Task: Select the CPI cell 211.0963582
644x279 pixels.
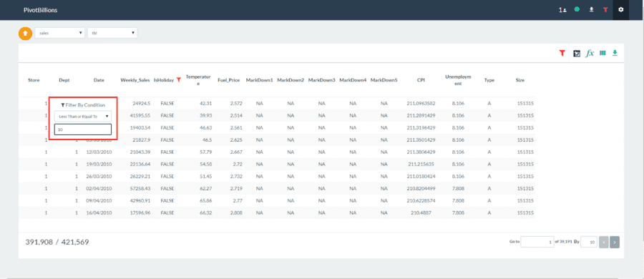Action: coord(421,104)
